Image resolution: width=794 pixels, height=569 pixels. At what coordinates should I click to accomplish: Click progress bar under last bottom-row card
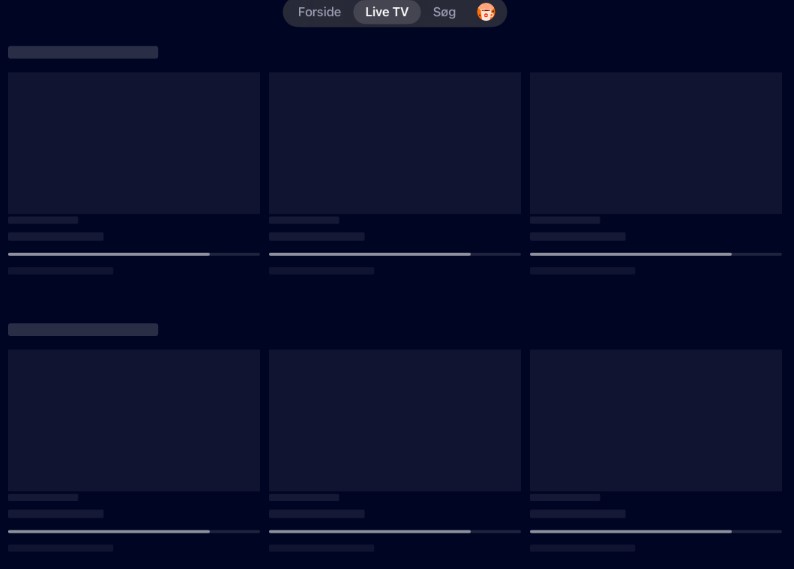pyautogui.click(x=656, y=532)
